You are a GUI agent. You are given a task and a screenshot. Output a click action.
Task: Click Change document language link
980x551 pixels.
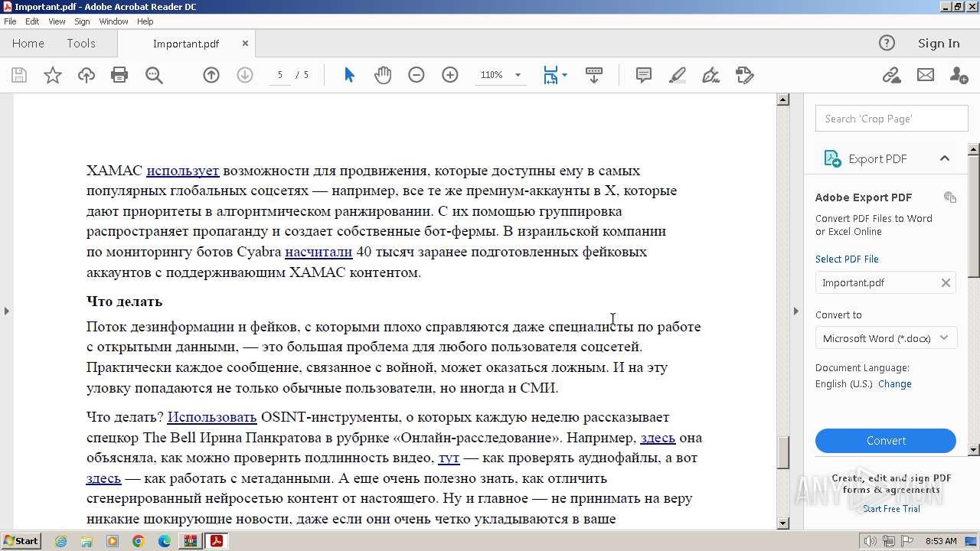[x=895, y=384]
